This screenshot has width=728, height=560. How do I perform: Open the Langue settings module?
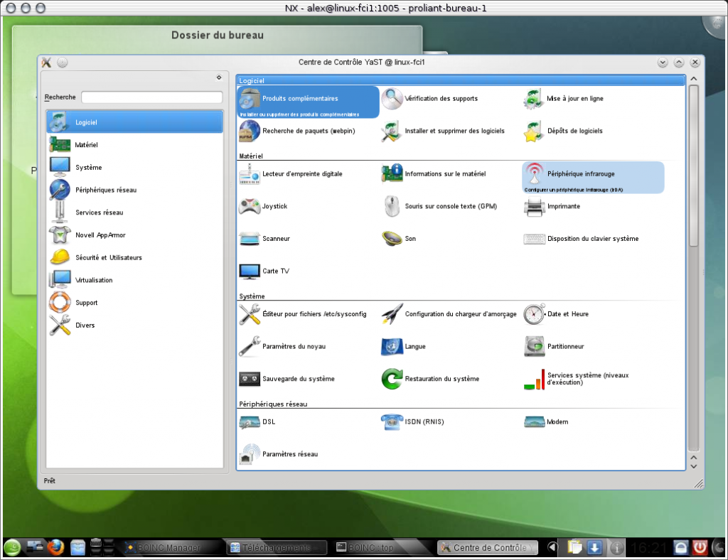click(x=392, y=346)
